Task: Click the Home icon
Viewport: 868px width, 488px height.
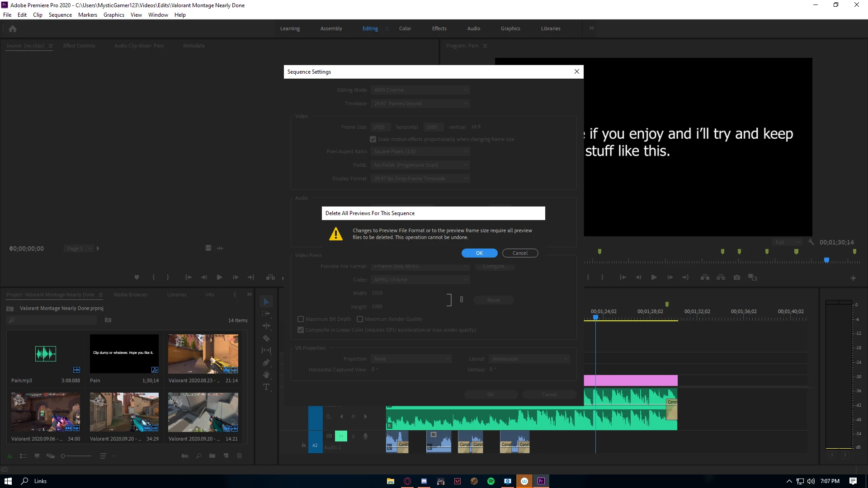Action: coord(13,29)
